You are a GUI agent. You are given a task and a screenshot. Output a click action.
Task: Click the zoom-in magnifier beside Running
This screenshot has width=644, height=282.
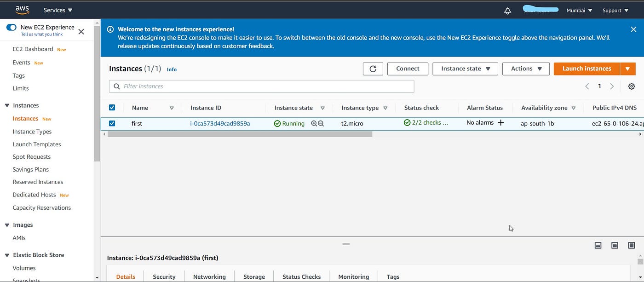(x=314, y=123)
